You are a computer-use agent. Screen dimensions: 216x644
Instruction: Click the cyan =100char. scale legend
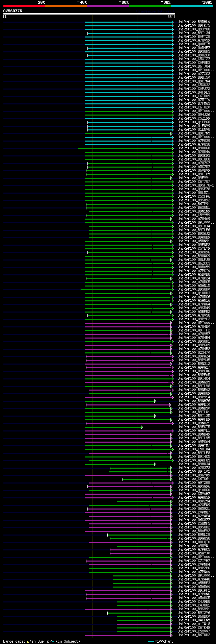(x=161, y=641)
